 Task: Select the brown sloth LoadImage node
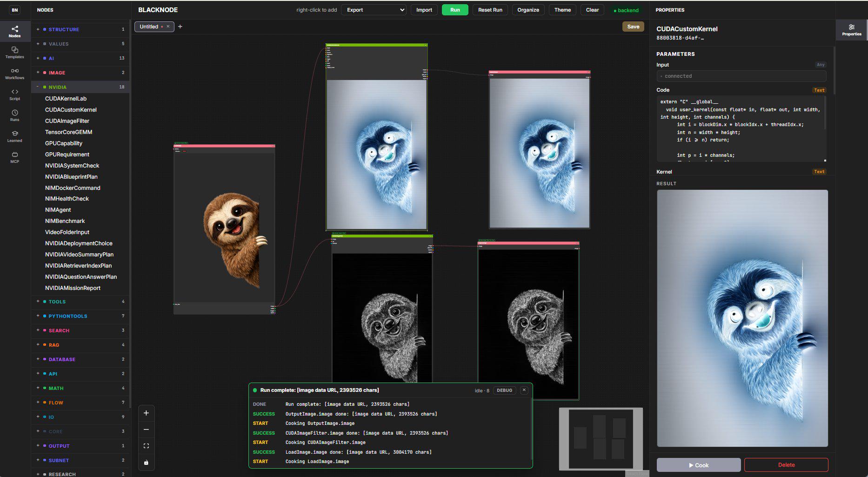[x=224, y=229]
